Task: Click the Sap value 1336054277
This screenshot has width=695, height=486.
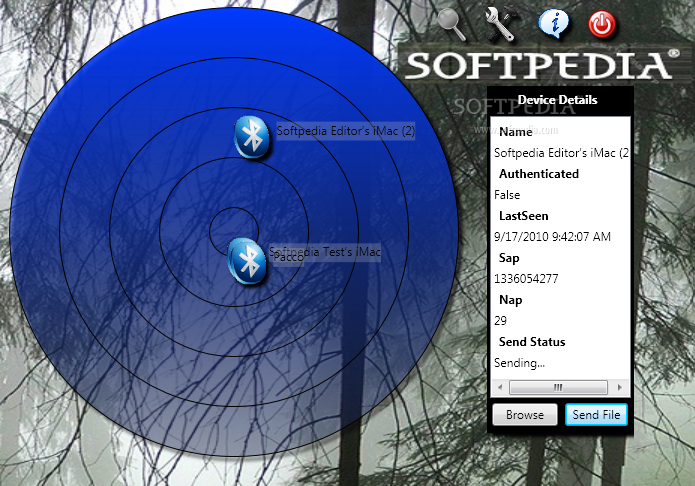Action: pos(526,278)
